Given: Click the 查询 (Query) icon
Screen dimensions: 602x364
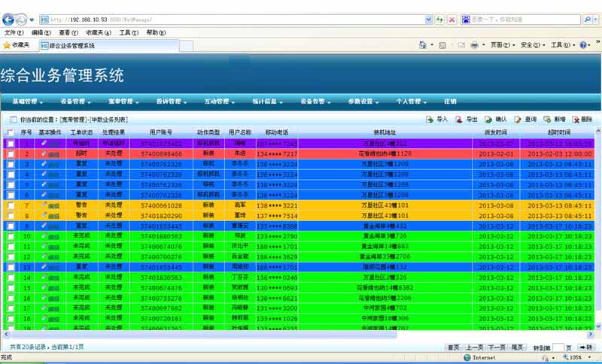Looking at the screenshot, I should click(x=518, y=120).
